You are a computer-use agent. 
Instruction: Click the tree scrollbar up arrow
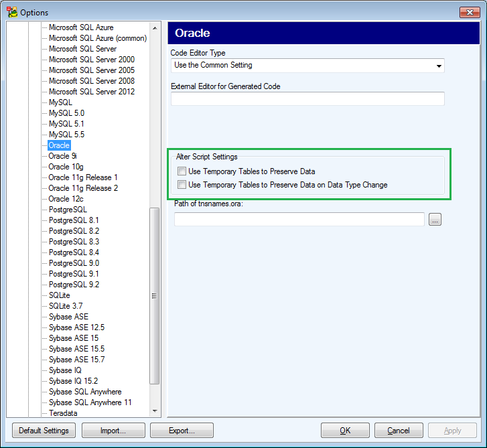click(x=155, y=28)
